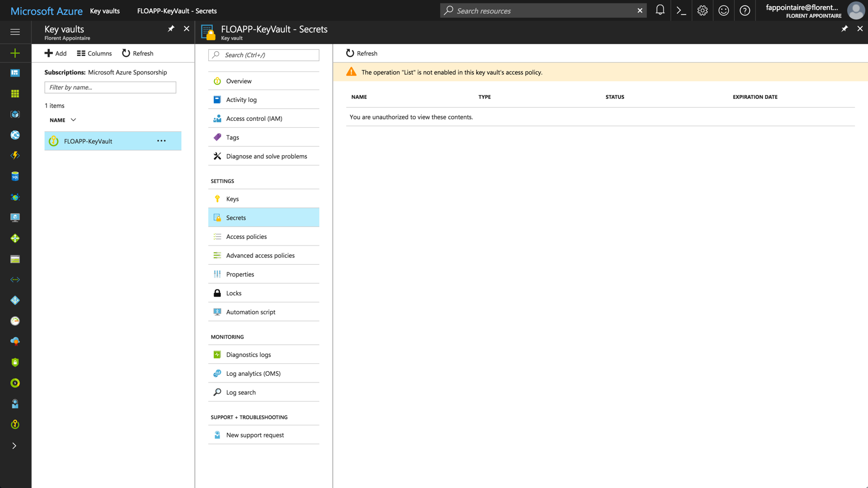Viewport: 868px width, 488px height.
Task: Close the Key vaults blade
Action: [x=187, y=29]
